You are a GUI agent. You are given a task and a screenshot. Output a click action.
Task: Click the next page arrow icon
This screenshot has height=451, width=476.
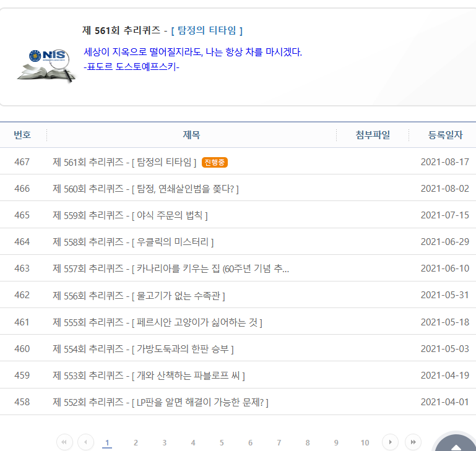point(390,442)
